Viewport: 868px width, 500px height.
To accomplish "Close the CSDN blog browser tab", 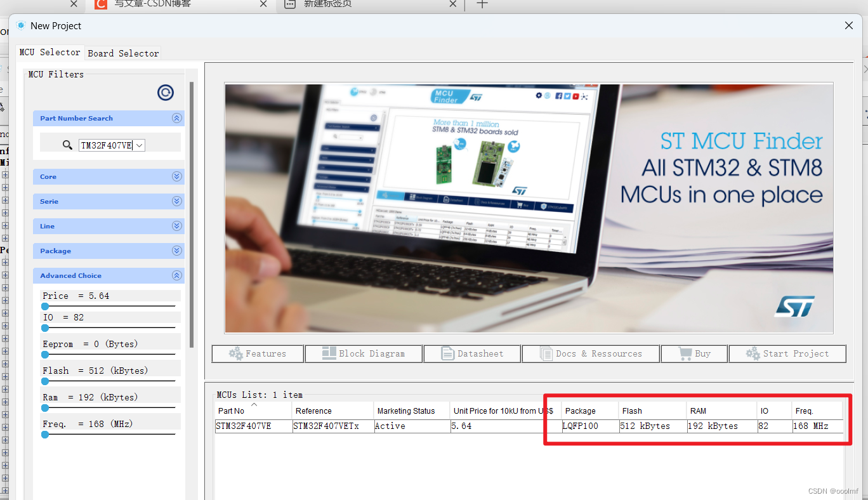I will coord(263,4).
